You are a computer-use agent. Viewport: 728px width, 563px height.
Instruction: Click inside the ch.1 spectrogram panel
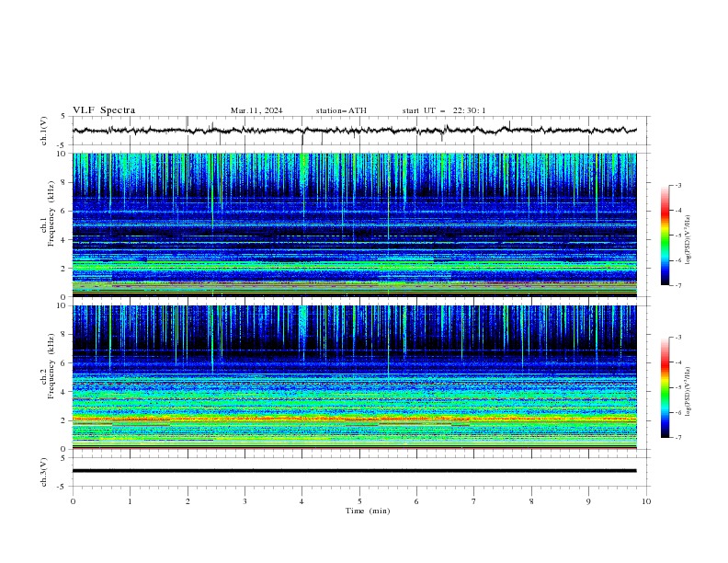pyautogui.click(x=354, y=224)
